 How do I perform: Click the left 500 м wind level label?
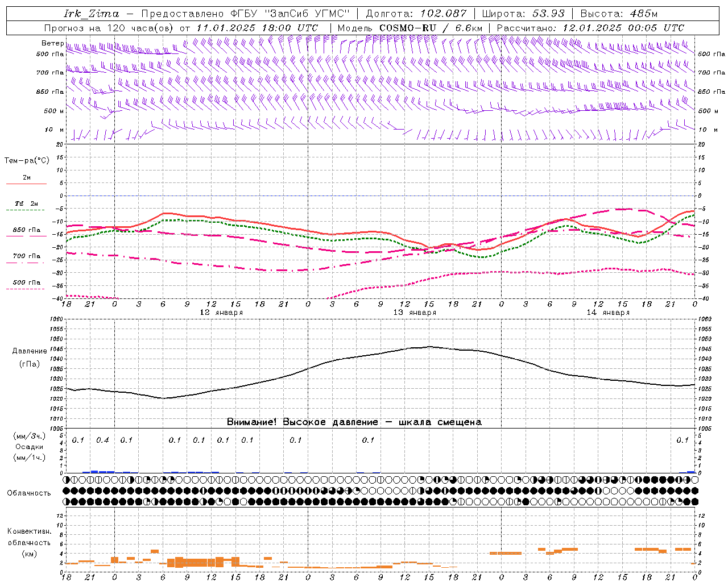[54, 111]
